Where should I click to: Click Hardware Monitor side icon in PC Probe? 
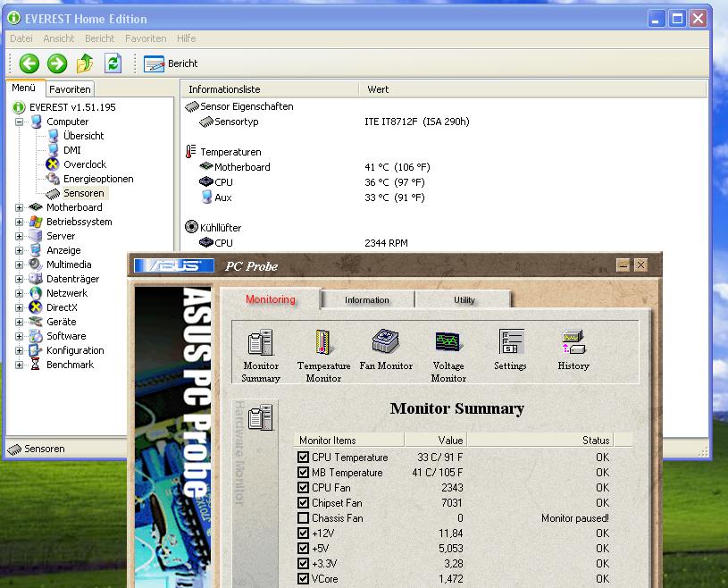[x=260, y=417]
